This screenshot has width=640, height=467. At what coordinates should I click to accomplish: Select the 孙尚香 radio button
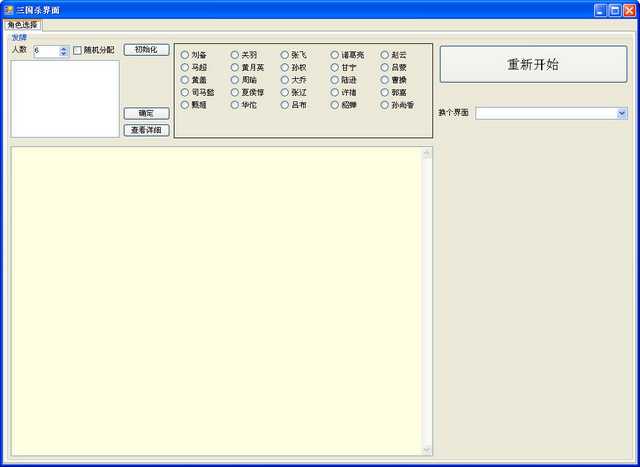click(x=385, y=104)
